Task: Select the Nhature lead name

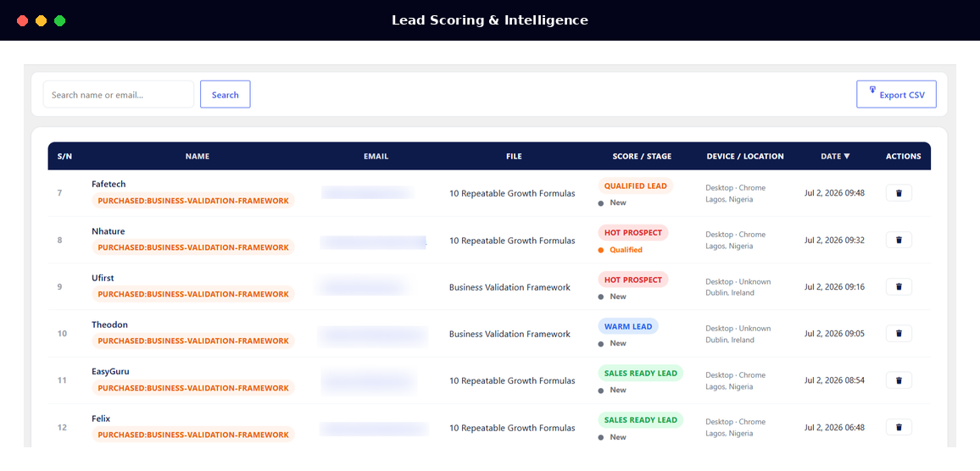Action: pyautogui.click(x=108, y=231)
